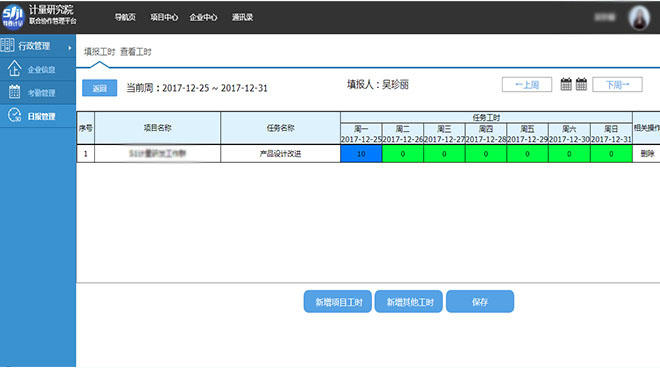Click the 日报管理 clock icon
660x368 pixels.
click(x=14, y=115)
